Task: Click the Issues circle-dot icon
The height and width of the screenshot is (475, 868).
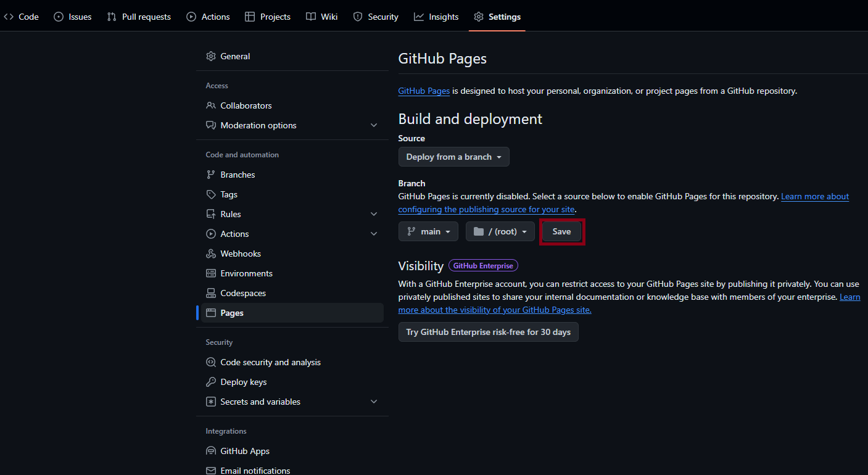Action: 59,17
